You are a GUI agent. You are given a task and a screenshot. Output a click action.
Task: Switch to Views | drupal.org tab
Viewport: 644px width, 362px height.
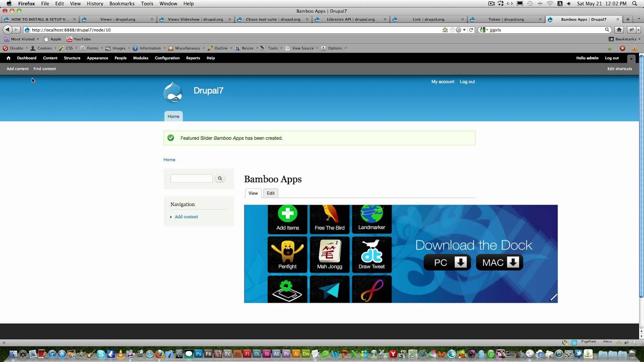tap(118, 20)
